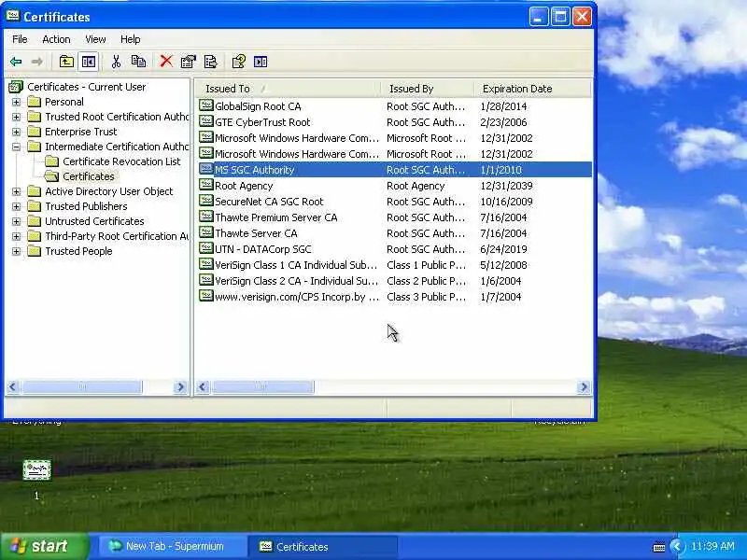Expand the Untrusted Certificates node
The height and width of the screenshot is (560, 747).
point(16,221)
